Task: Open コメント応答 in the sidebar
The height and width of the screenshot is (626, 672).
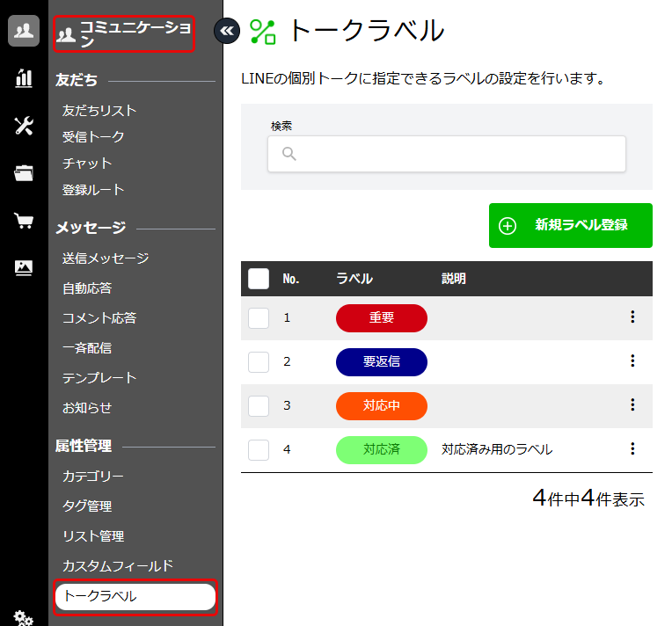Action: click(x=99, y=318)
